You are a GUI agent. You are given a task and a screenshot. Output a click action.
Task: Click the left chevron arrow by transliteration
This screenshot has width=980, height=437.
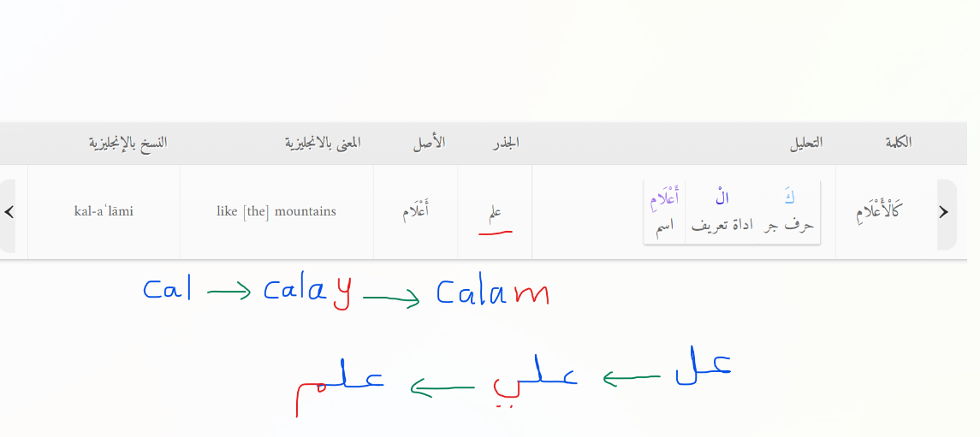(9, 212)
